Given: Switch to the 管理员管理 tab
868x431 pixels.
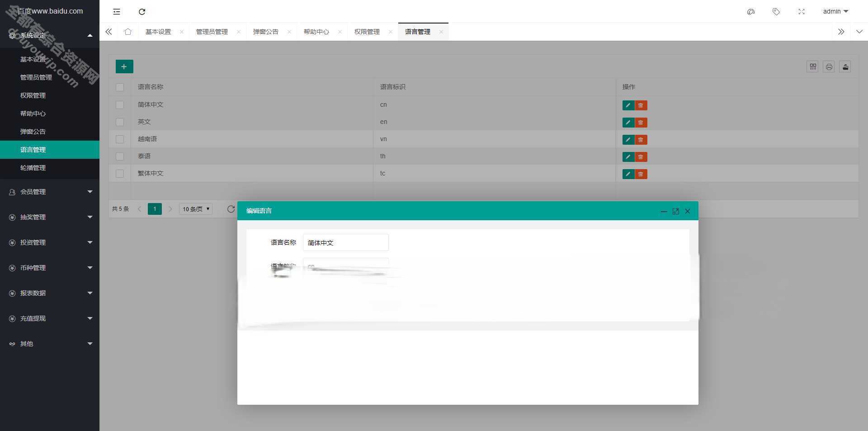Looking at the screenshot, I should (212, 32).
